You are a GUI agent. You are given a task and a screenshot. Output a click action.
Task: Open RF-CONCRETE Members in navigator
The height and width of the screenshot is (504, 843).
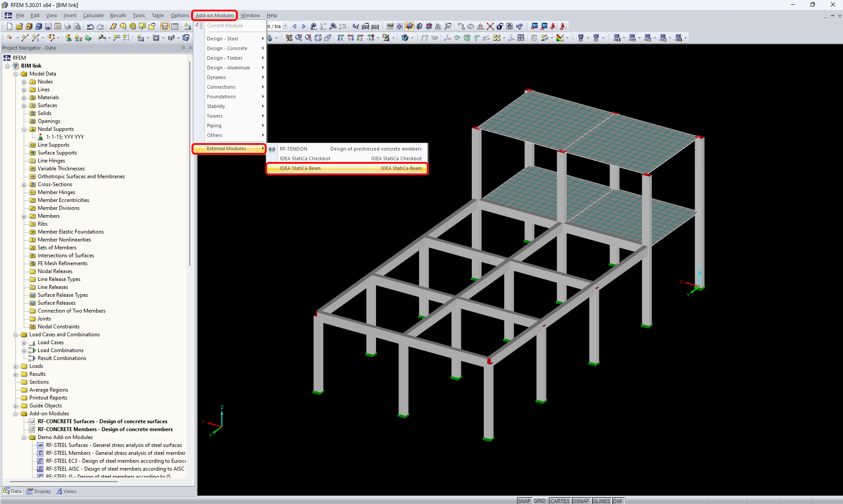pyautogui.click(x=105, y=429)
